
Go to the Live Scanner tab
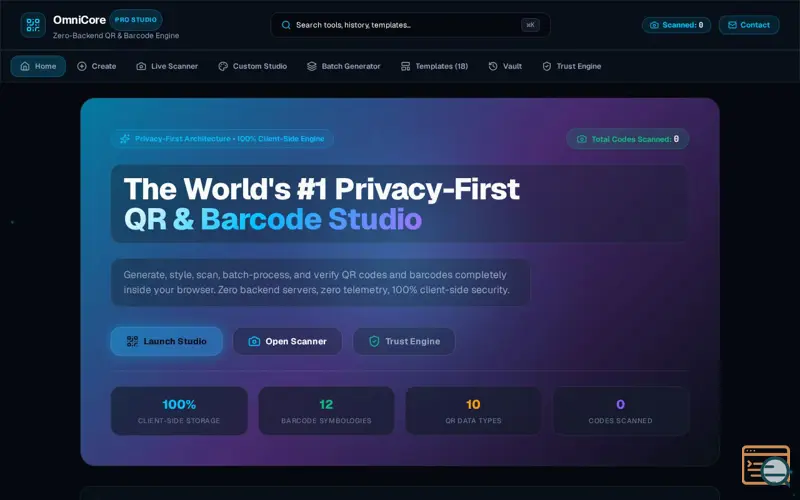[167, 66]
